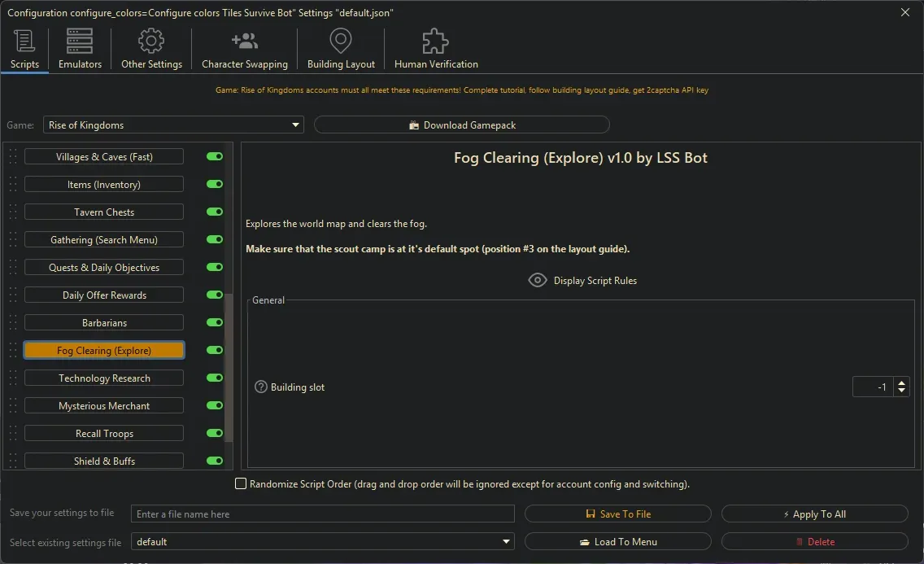Viewport: 924px width, 564px height.
Task: Click the Technology Research script entry
Action: point(103,378)
